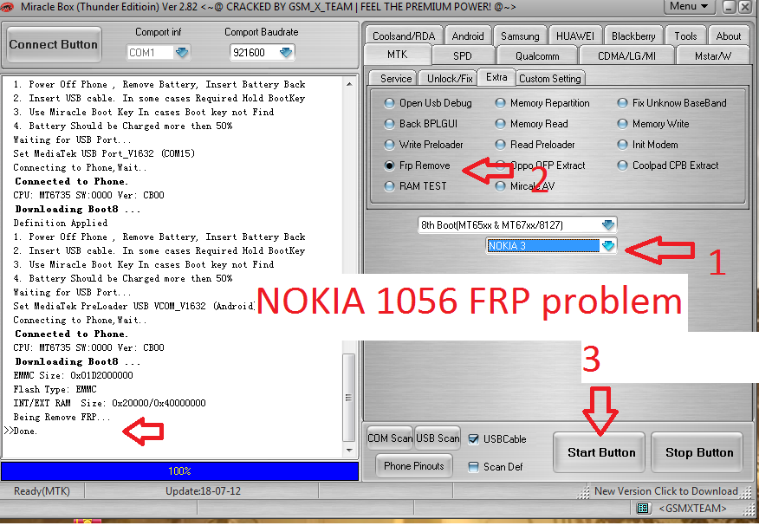Switch to the SPD tab
759x532 pixels.
point(463,56)
